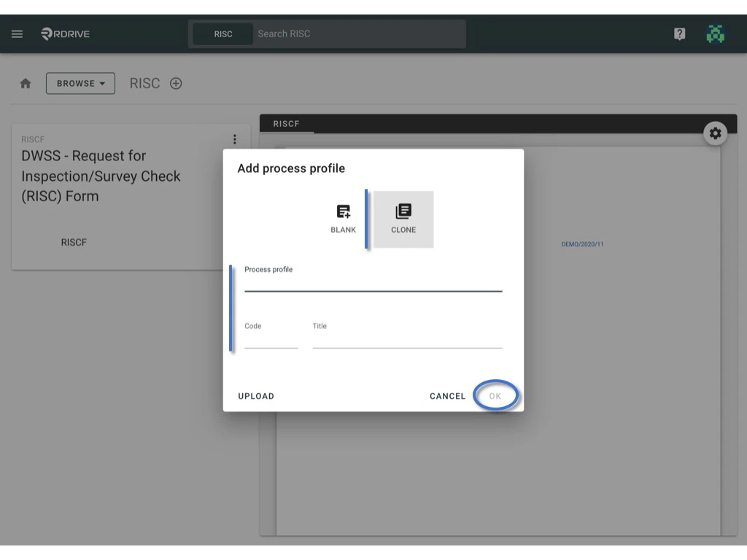Open the help icon in the top bar
This screenshot has width=747, height=560.
pos(679,34)
